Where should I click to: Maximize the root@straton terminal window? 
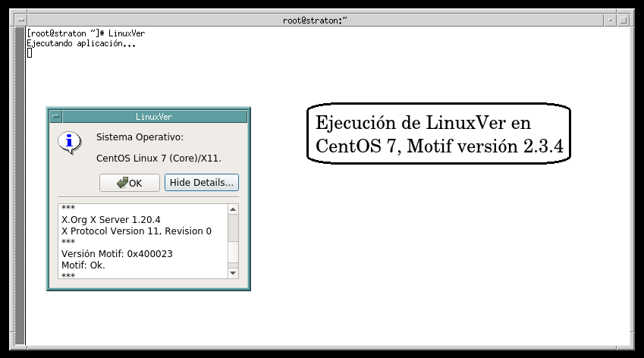[x=623, y=20]
